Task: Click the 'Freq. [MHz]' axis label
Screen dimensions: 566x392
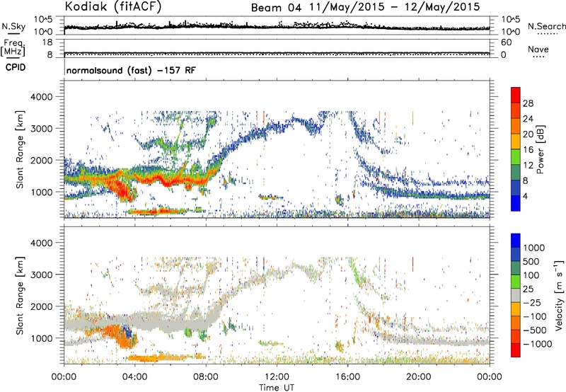Action: [13, 47]
